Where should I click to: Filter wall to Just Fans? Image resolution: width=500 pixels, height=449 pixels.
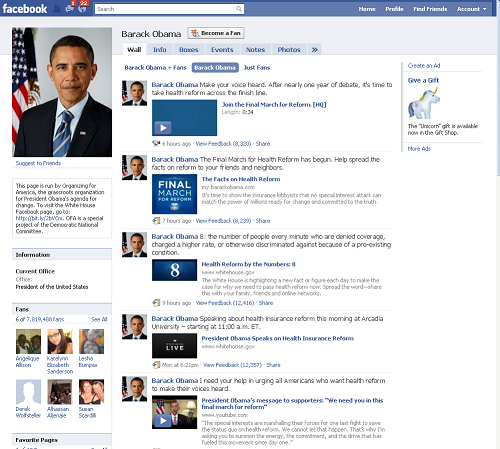click(257, 68)
